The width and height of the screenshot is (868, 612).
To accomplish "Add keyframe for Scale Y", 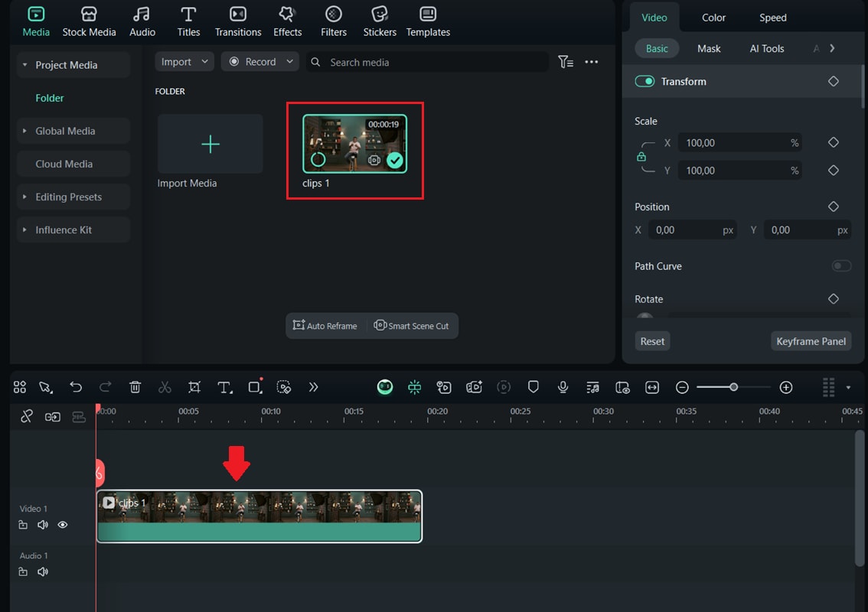I will (833, 171).
